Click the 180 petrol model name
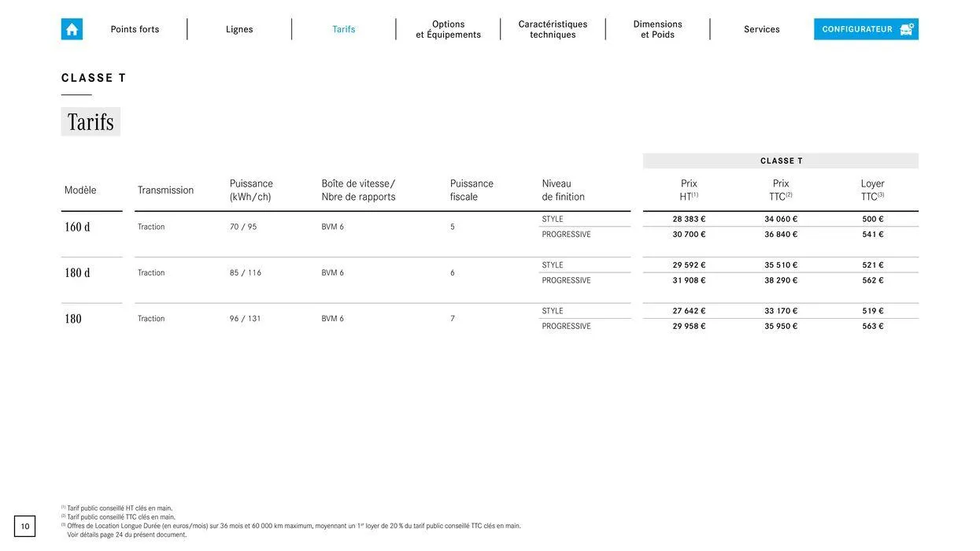Image resolution: width=980 pixels, height=551 pixels. (x=73, y=319)
